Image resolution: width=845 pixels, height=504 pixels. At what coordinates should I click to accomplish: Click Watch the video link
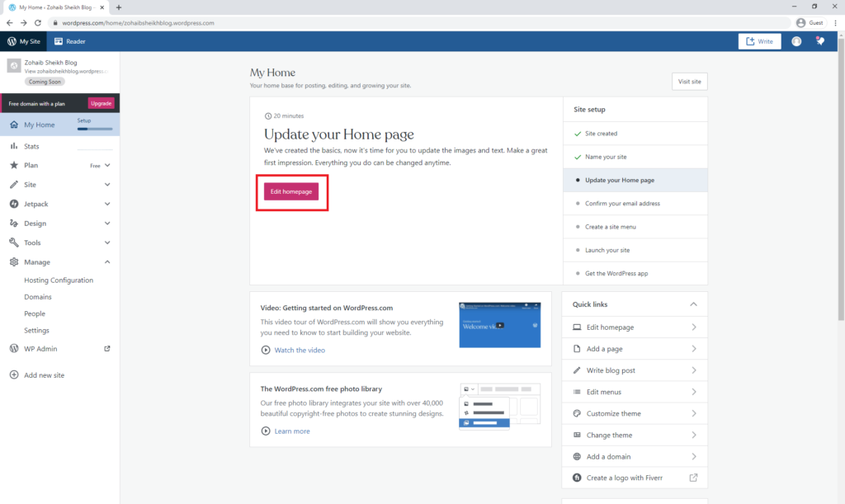(300, 350)
